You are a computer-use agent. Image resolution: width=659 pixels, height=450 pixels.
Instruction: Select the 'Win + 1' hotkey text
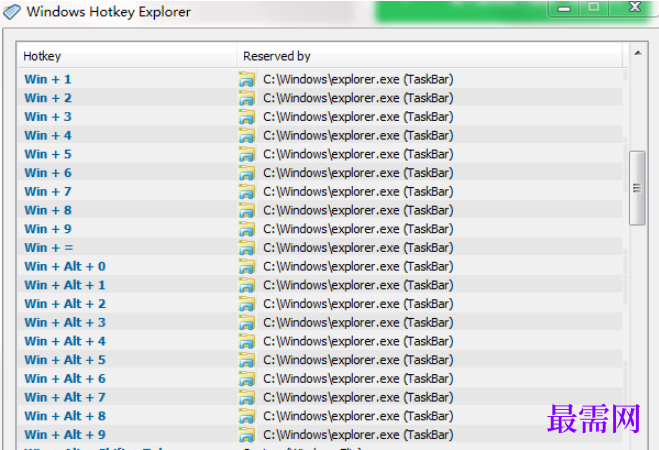48,79
